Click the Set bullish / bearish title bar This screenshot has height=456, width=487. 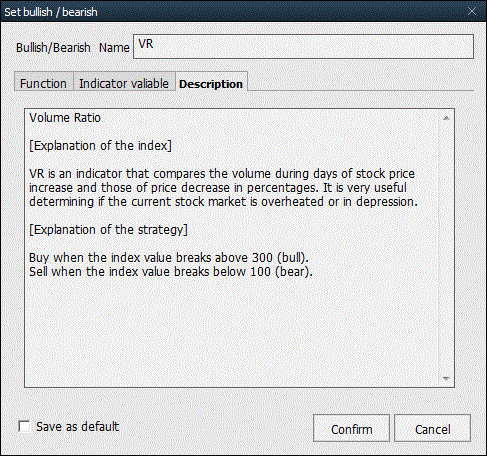(x=233, y=11)
